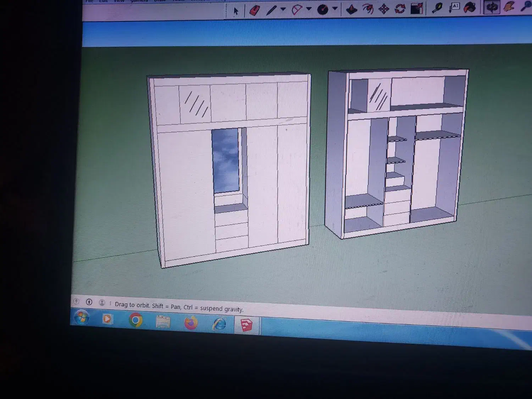The image size is (532, 399).
Task: Click the Offset tool
Action: 368,9
